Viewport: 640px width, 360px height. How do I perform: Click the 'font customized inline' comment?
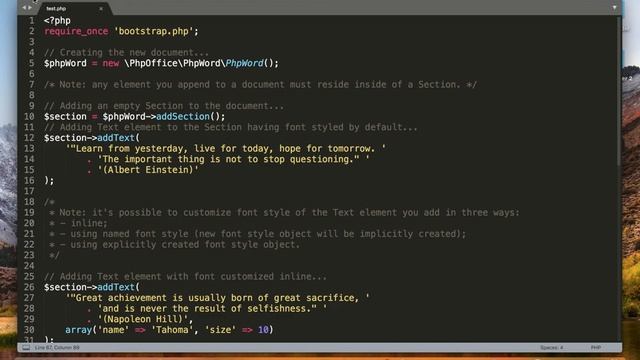(x=185, y=276)
